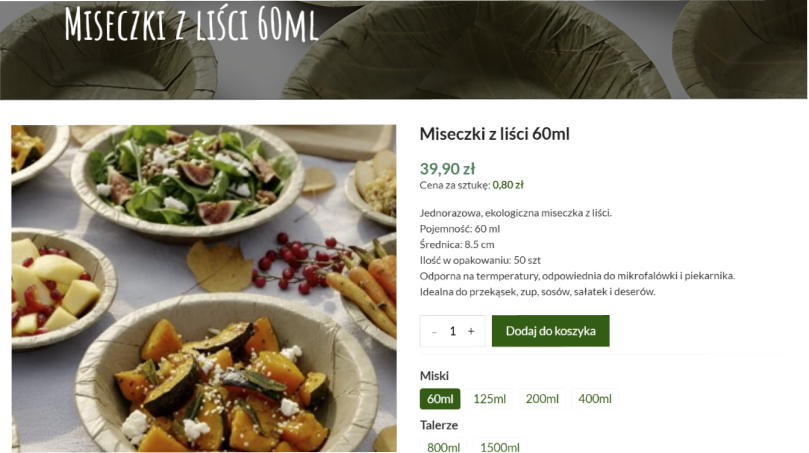Choose the 800ml plate option
Viewport: 809px width, 453px height.
(x=443, y=447)
